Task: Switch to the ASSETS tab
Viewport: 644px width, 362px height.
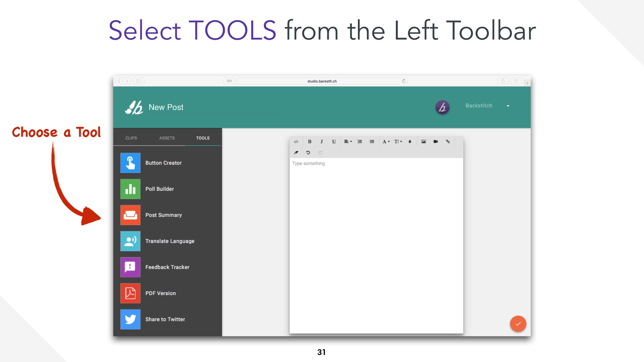Action: 167,138
